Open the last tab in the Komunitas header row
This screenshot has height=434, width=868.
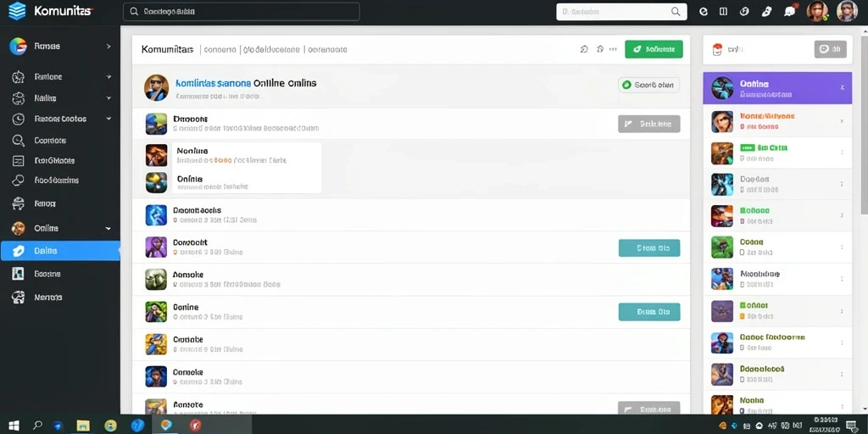tap(327, 49)
